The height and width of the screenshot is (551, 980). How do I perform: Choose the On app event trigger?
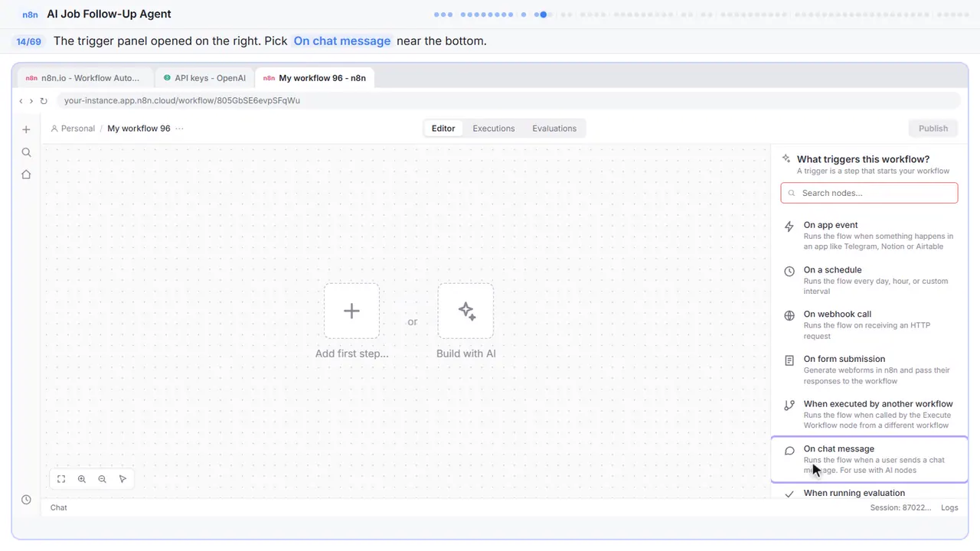click(870, 235)
